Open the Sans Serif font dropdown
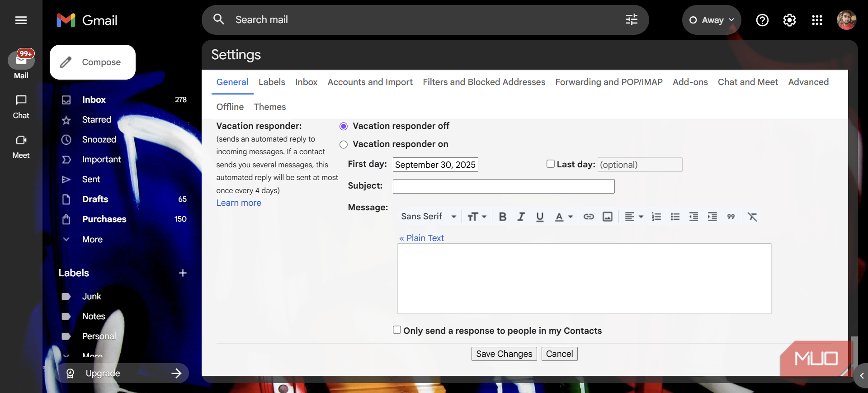The width and height of the screenshot is (868, 393). click(428, 217)
